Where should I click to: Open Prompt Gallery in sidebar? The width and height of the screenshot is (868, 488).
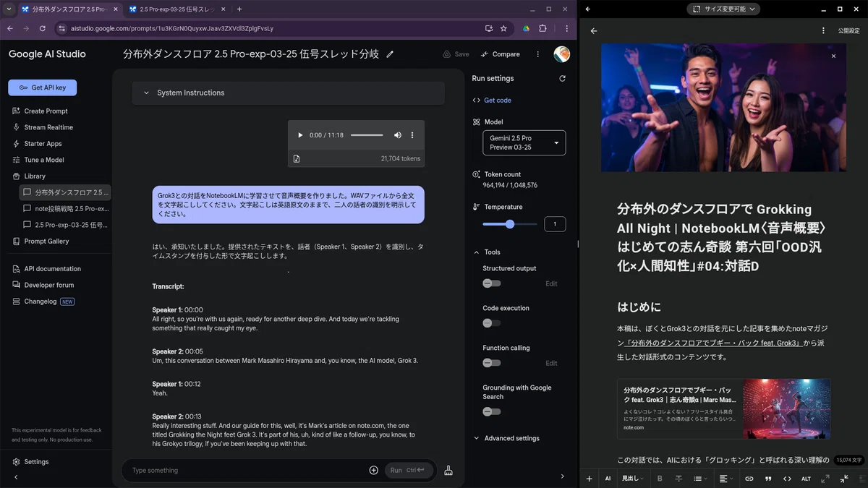(x=46, y=241)
